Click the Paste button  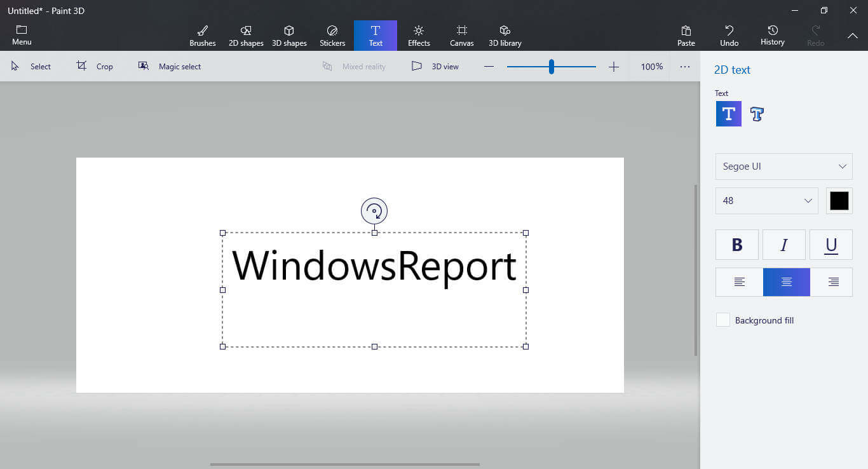tap(686, 36)
